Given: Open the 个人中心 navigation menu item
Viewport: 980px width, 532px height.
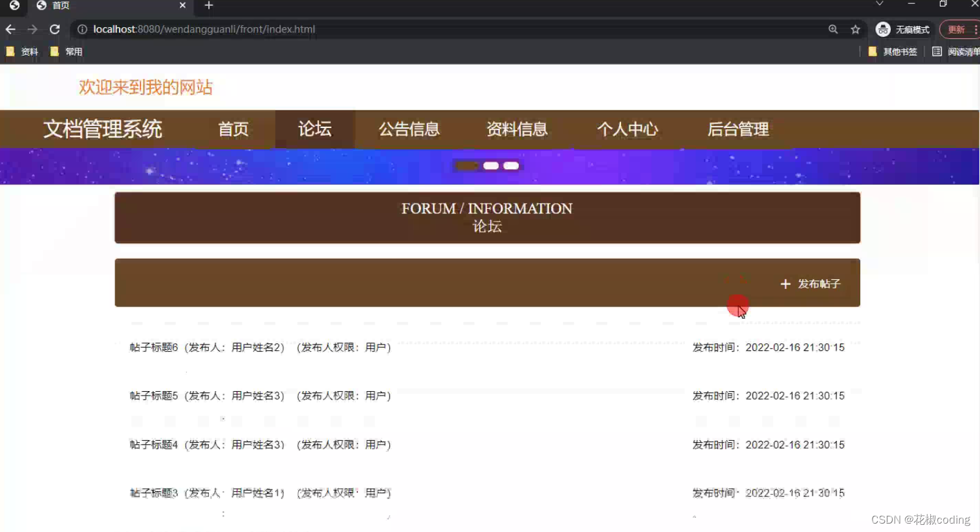Looking at the screenshot, I should (627, 129).
